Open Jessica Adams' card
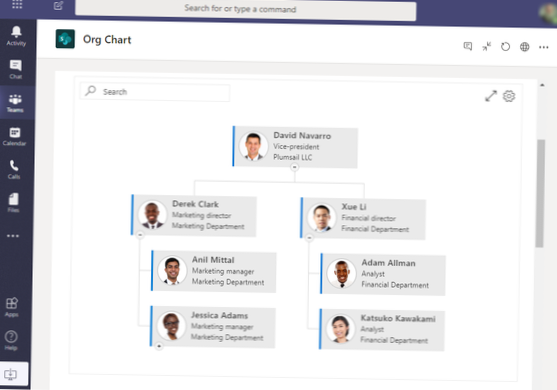 [x=213, y=327]
